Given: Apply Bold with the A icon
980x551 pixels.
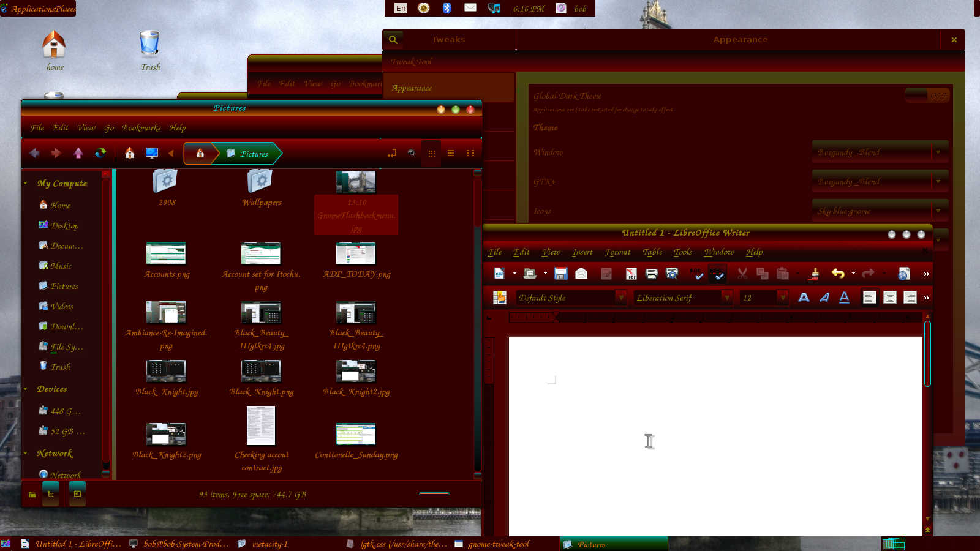Looking at the screenshot, I should coord(804,298).
